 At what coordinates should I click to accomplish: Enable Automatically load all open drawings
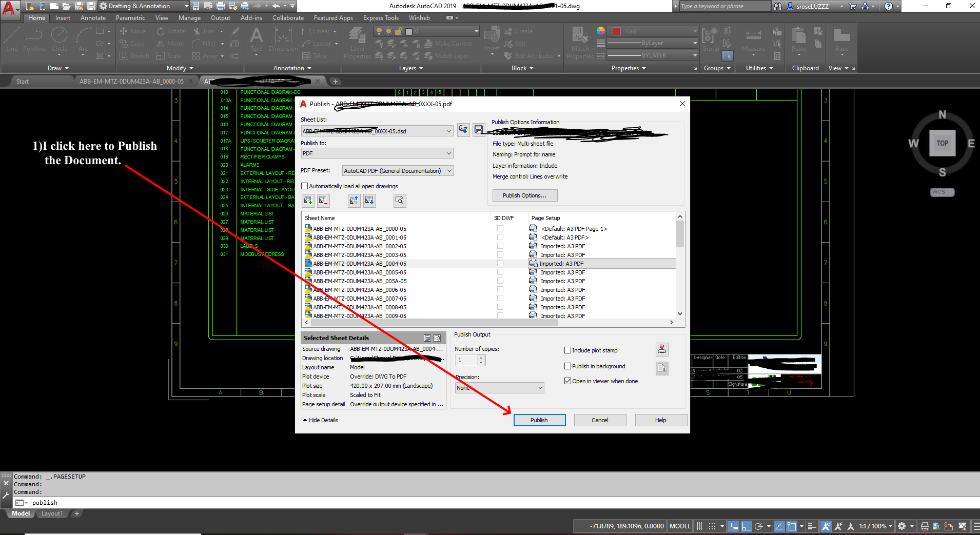[x=304, y=186]
